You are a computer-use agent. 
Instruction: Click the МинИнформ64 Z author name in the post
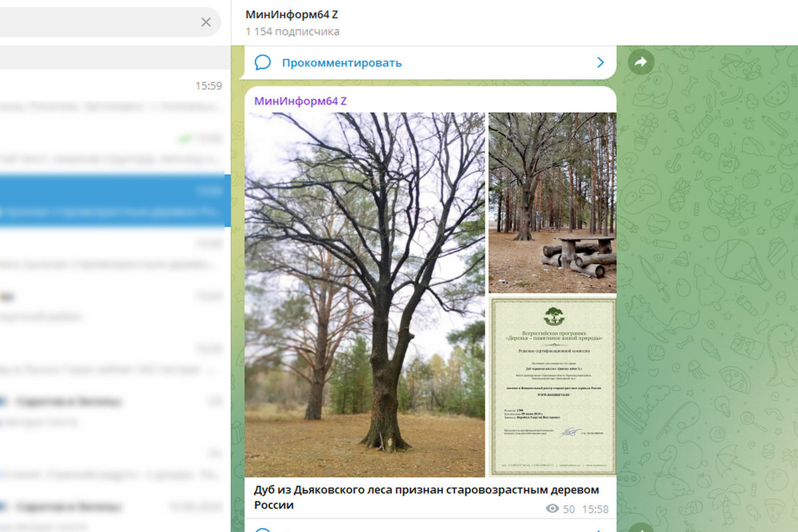pyautogui.click(x=301, y=101)
